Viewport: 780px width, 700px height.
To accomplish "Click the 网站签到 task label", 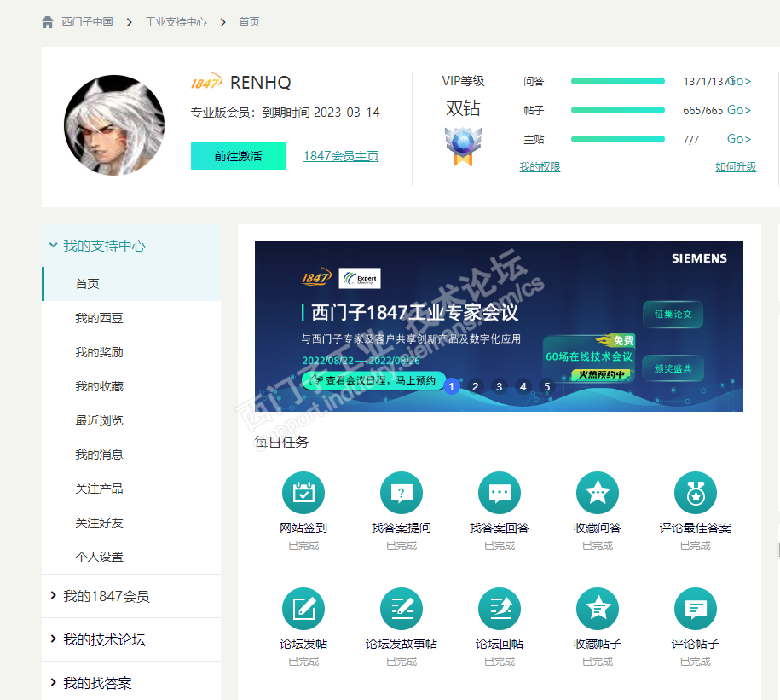I will tap(303, 528).
